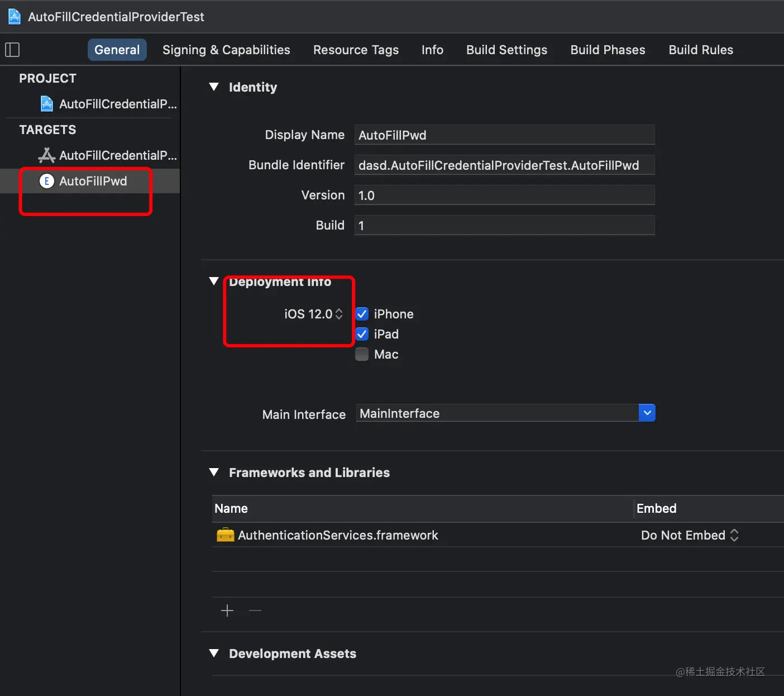Image resolution: width=784 pixels, height=696 pixels.
Task: Select the AuthenticationServices.framework row
Action: pyautogui.click(x=498, y=535)
